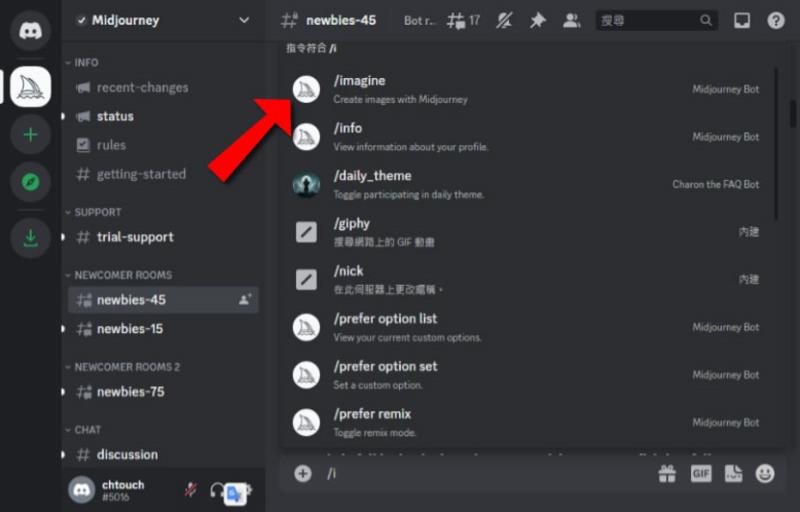Open the getting-started channel
This screenshot has height=512, width=800.
click(x=163, y=174)
